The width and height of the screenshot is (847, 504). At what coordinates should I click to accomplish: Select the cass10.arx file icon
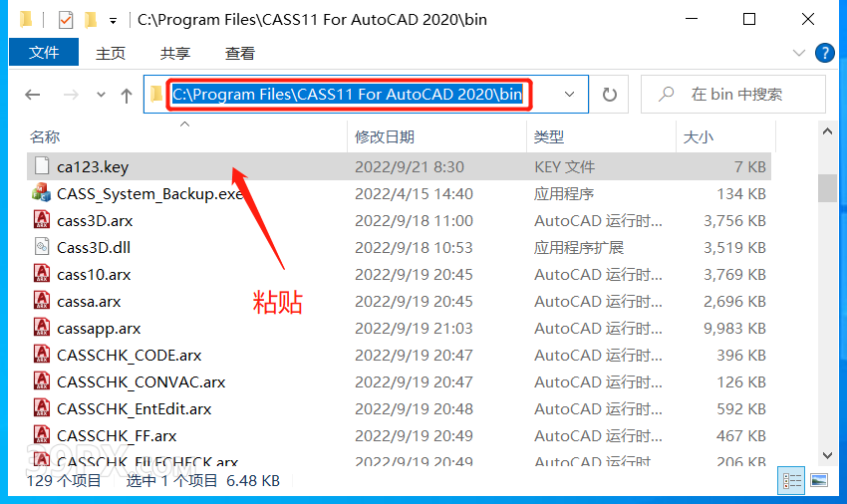click(42, 274)
